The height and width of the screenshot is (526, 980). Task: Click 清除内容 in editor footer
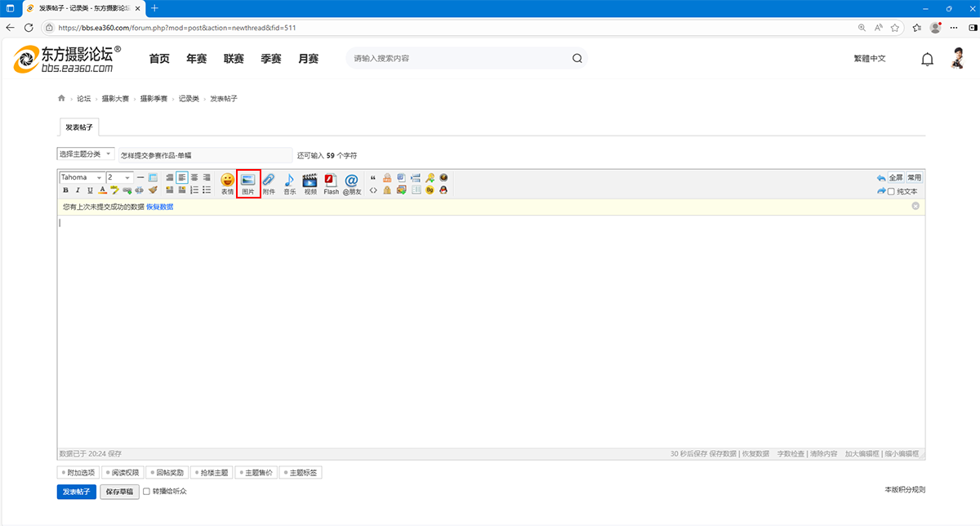click(823, 453)
